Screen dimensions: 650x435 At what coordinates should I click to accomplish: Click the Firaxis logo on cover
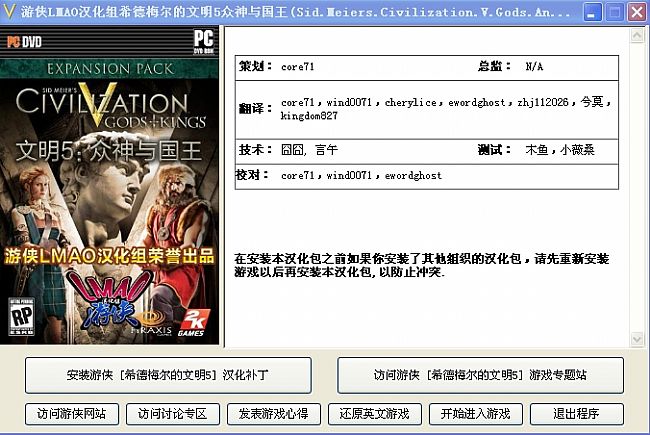[x=151, y=325]
